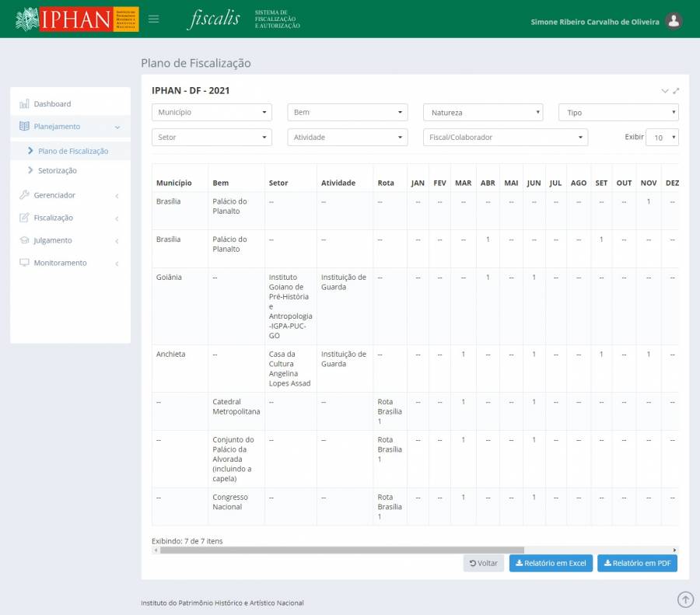Click the hamburger menu icon in header
This screenshot has height=615, width=700.
[153, 19]
